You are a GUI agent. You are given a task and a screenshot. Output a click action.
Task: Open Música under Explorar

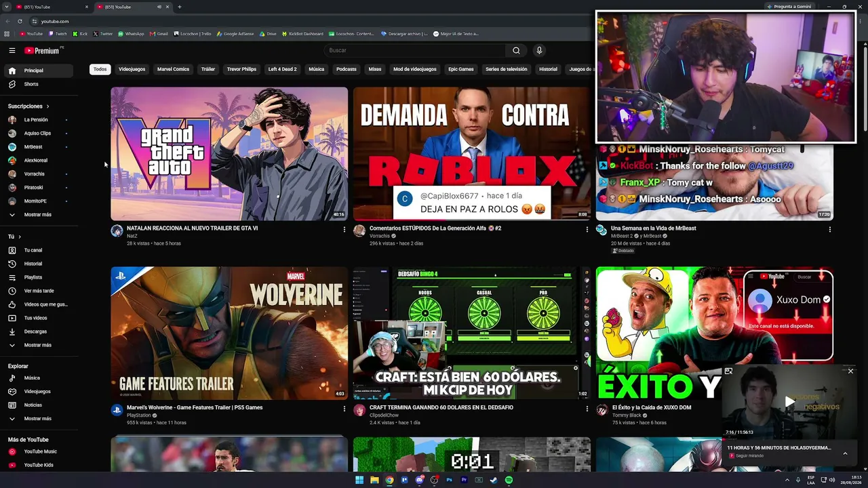pos(38,378)
